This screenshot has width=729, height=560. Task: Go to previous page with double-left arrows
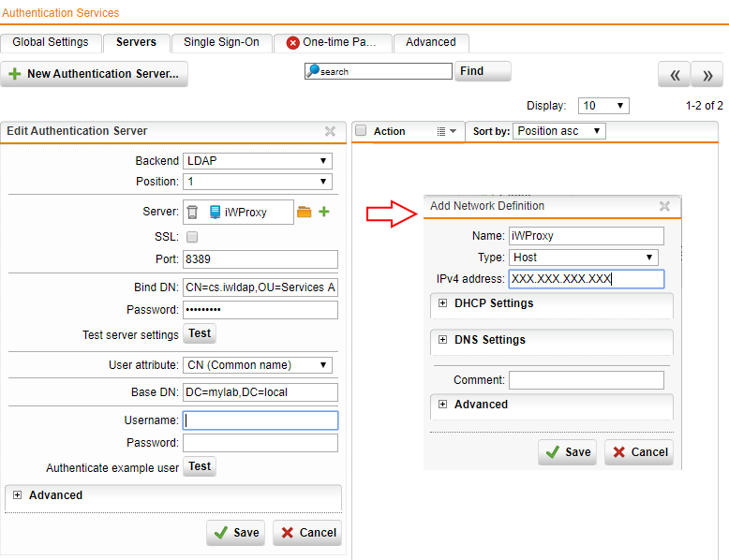(674, 76)
